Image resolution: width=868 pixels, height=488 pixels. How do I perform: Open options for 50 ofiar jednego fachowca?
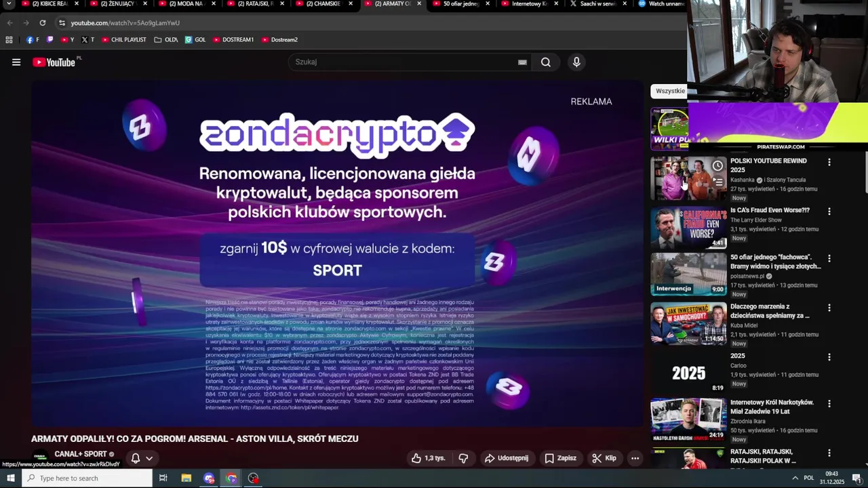click(829, 258)
